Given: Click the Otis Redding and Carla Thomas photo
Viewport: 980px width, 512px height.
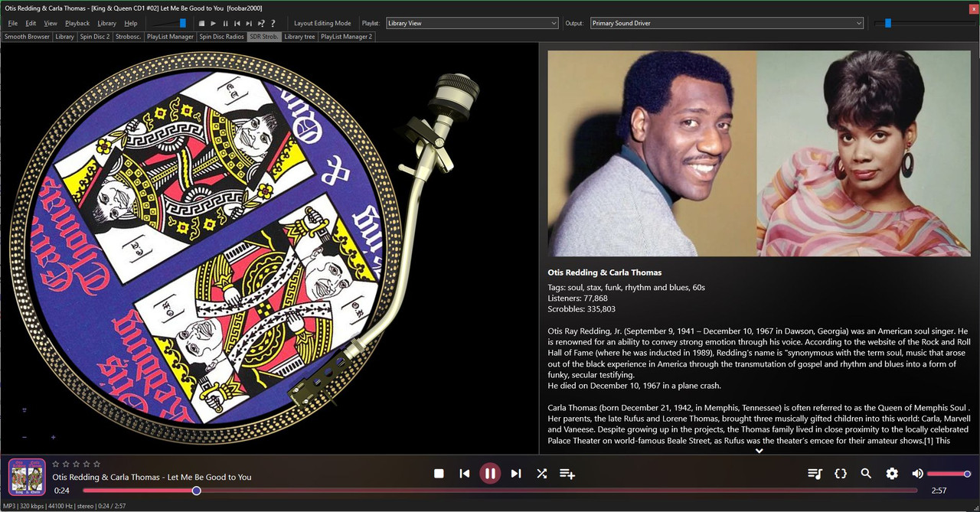Looking at the screenshot, I should click(759, 153).
